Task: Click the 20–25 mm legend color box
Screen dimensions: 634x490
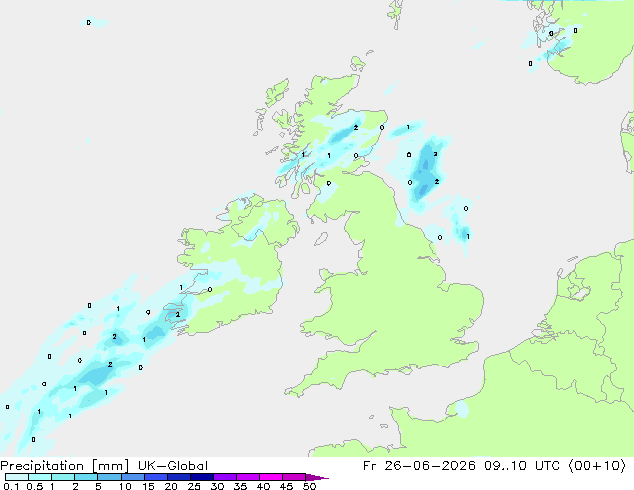Action: [179, 477]
